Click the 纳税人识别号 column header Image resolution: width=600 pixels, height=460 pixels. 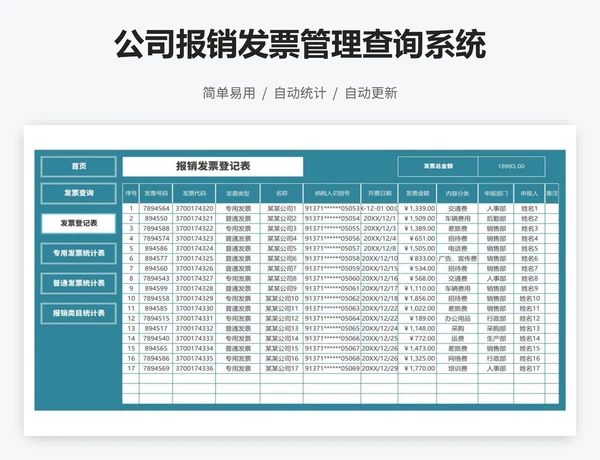coord(332,194)
